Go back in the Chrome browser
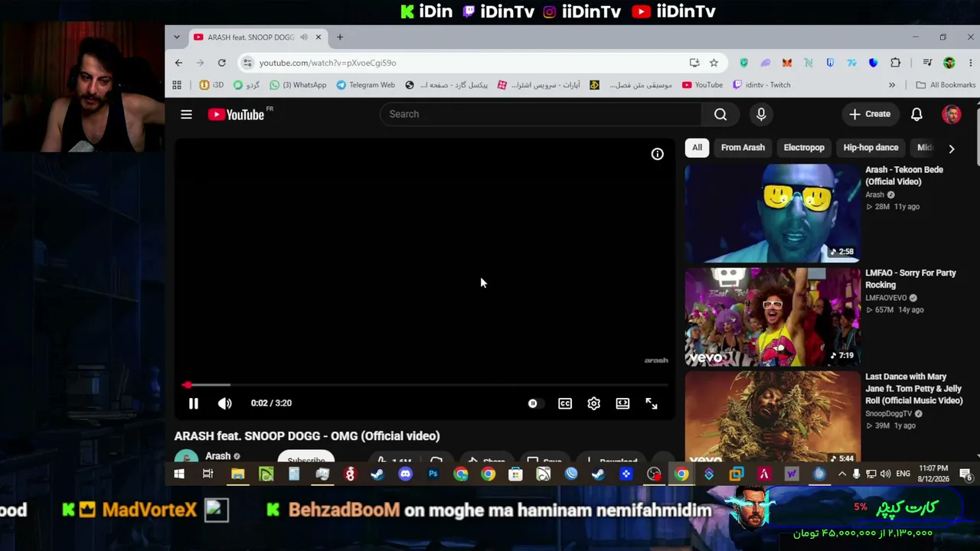Viewport: 980px width, 551px height. pyautogui.click(x=178, y=63)
